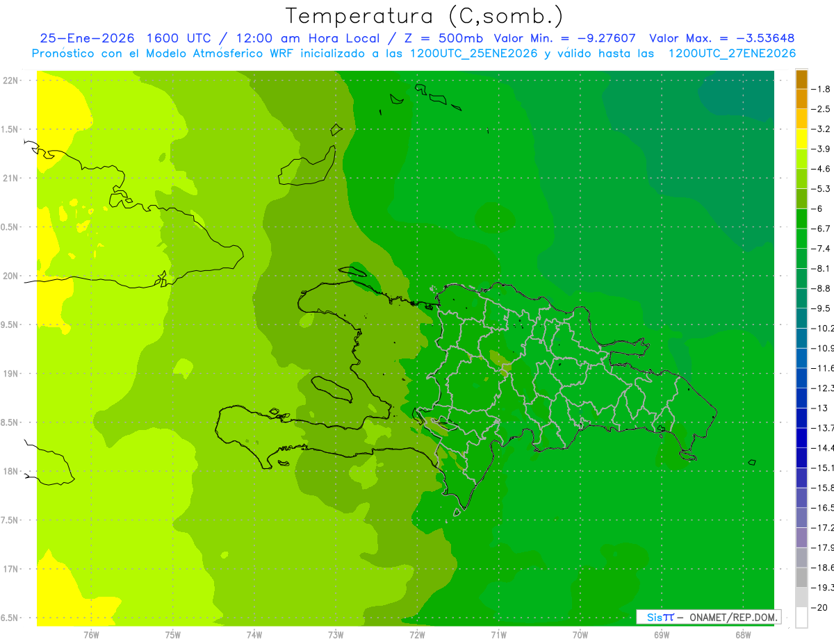The image size is (834, 644).
Task: Select the '25-Ene-2026' date text
Action: coord(88,38)
